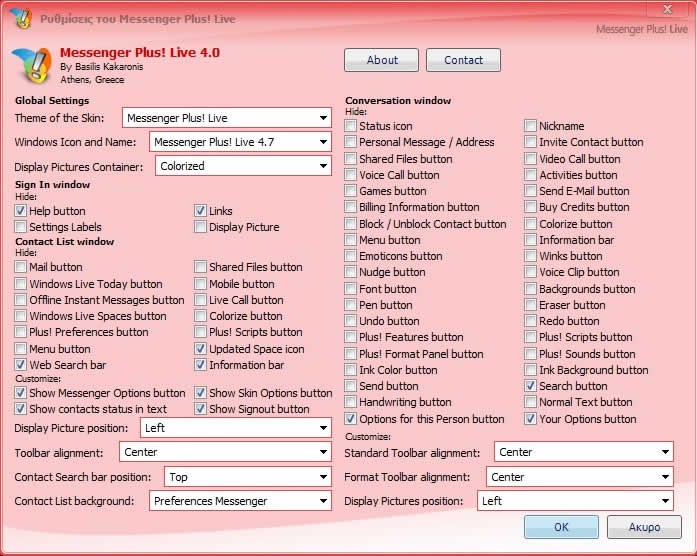Enable Games button checkbox
The image size is (697, 556).
350,191
